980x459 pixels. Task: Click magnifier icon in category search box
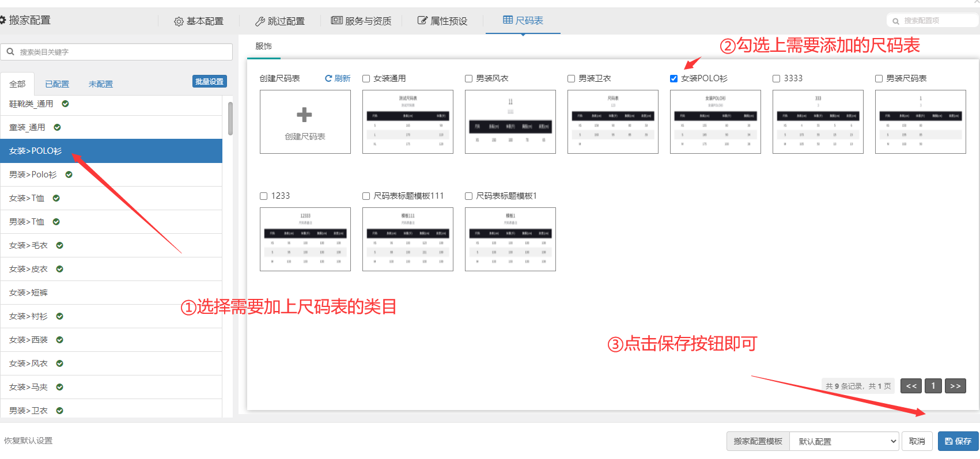tap(10, 52)
